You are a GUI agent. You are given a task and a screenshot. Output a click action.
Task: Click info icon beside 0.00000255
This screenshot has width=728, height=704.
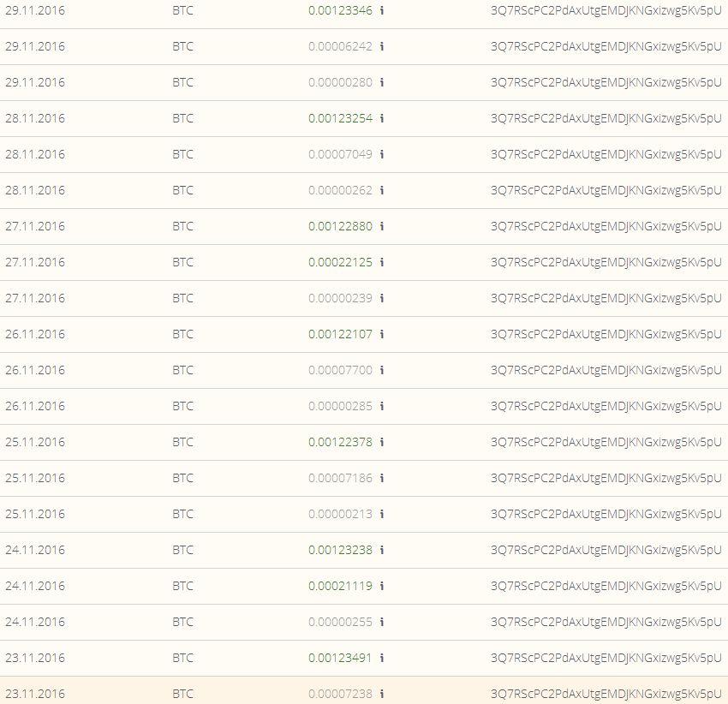click(x=382, y=623)
